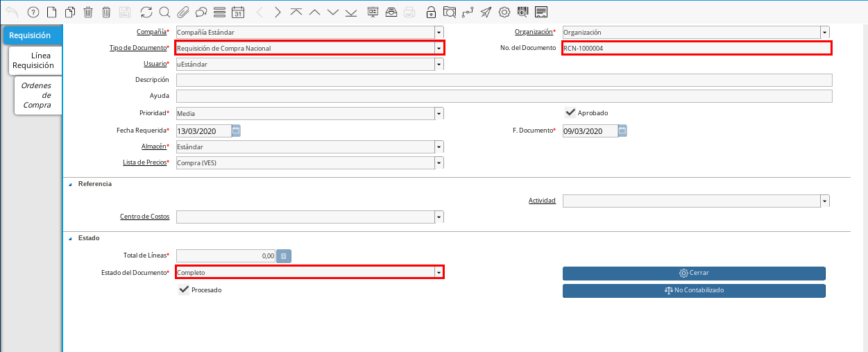Open the report presentation icon
Image resolution: width=868 pixels, height=352 pixels.
click(x=373, y=12)
